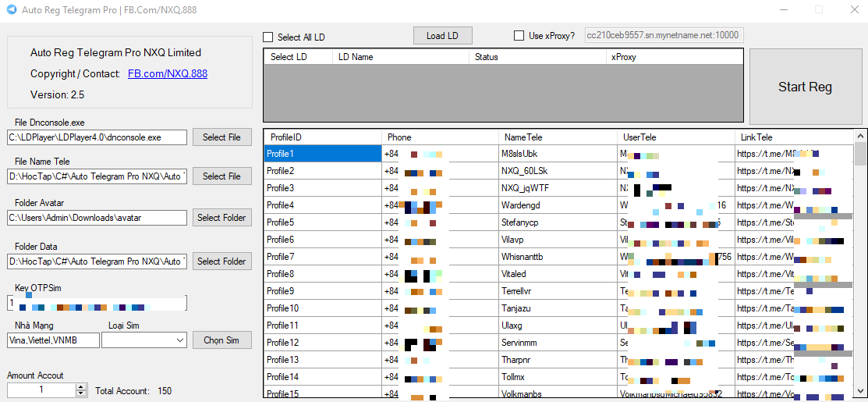Click the File Name Tele path field
The width and height of the screenshot is (868, 402).
pyautogui.click(x=97, y=176)
